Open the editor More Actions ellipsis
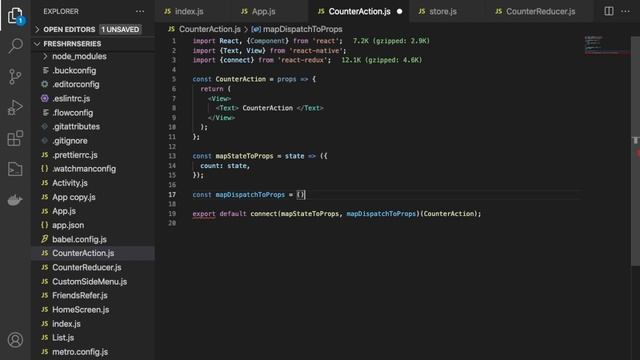 (x=625, y=11)
